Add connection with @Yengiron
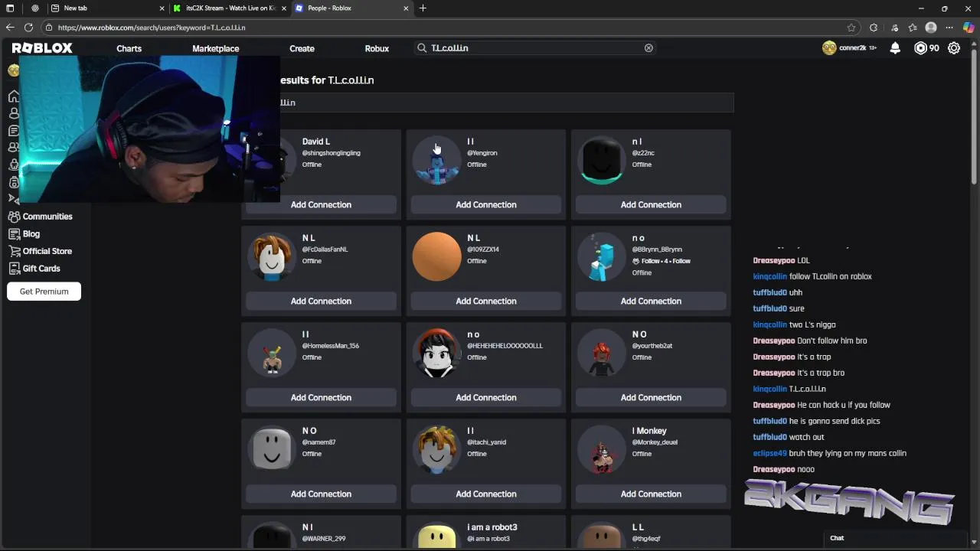This screenshot has height=551, width=980. pos(485,204)
